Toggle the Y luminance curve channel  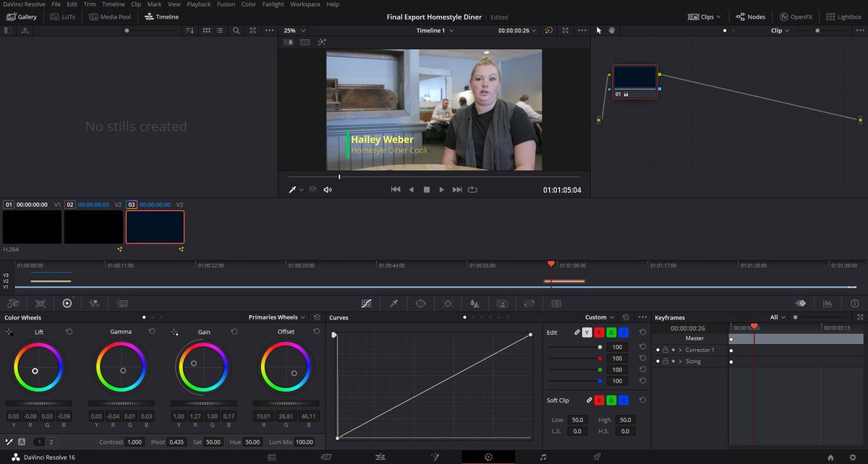[587, 332]
